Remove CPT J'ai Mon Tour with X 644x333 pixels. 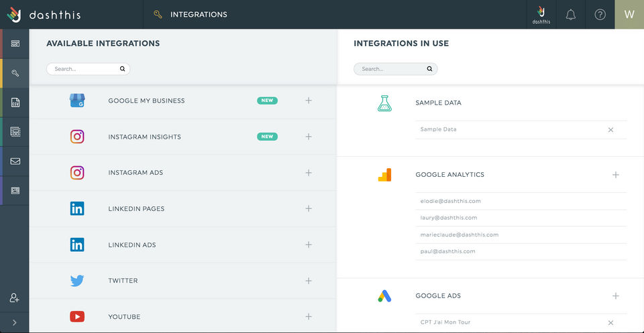pyautogui.click(x=610, y=323)
